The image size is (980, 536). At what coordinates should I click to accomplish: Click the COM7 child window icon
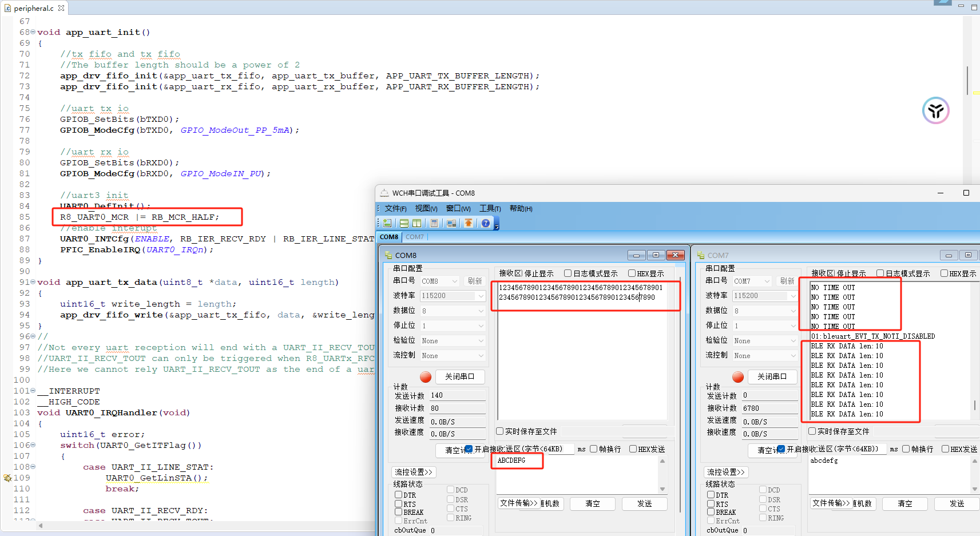[701, 255]
